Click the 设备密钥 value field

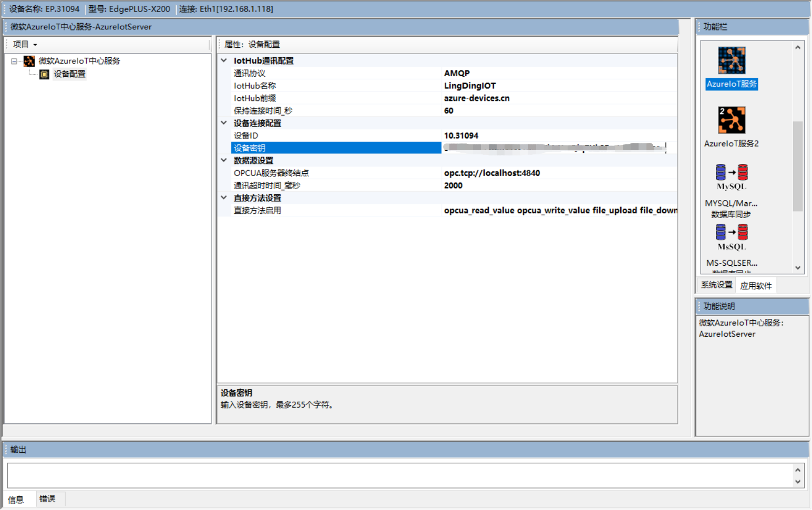pyautogui.click(x=559, y=148)
